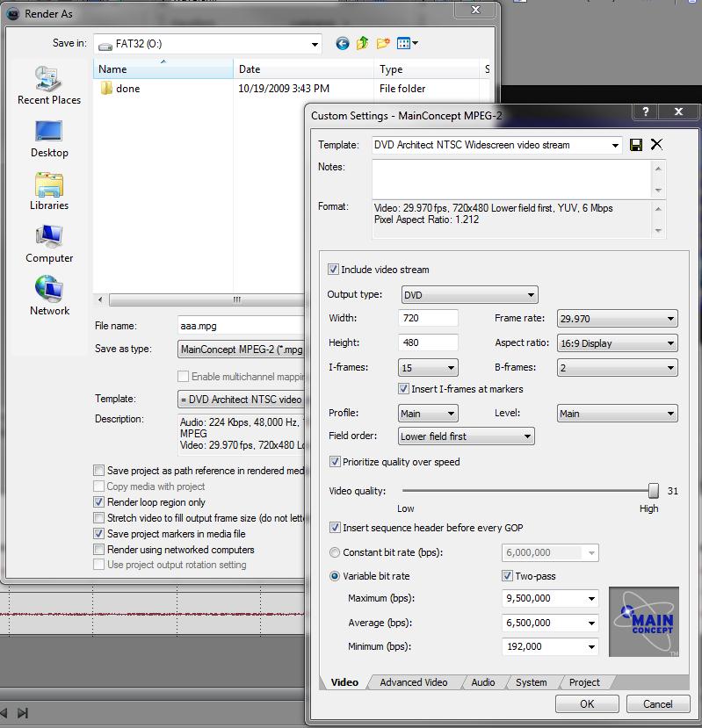This screenshot has height=728, width=702.
Task: Click the Video quality slider handle
Action: click(653, 490)
